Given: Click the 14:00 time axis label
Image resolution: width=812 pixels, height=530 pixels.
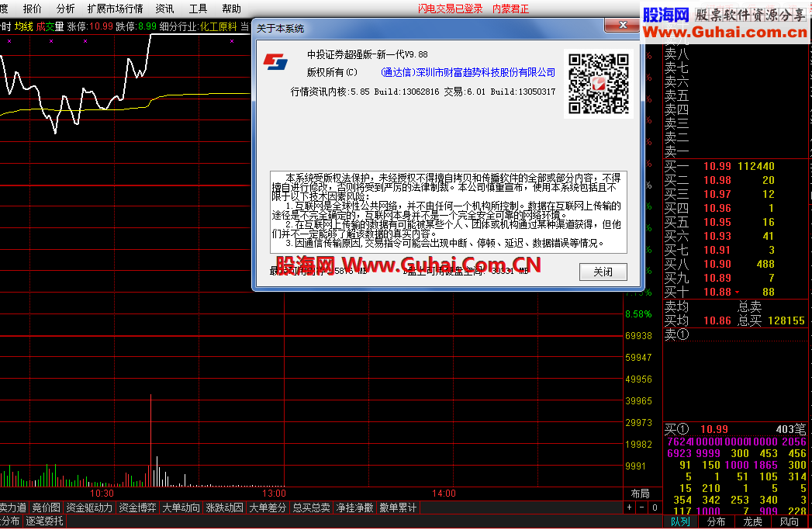Looking at the screenshot, I should (x=444, y=494).
